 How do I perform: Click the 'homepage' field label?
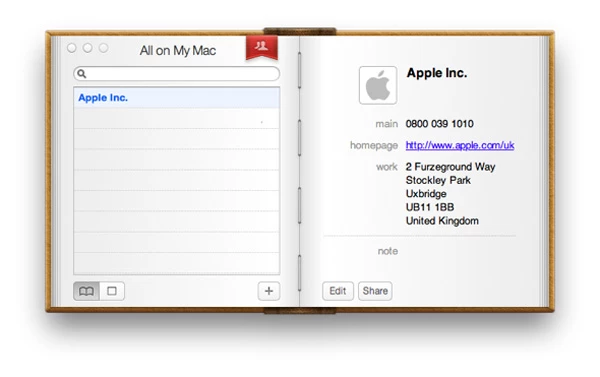[374, 145]
